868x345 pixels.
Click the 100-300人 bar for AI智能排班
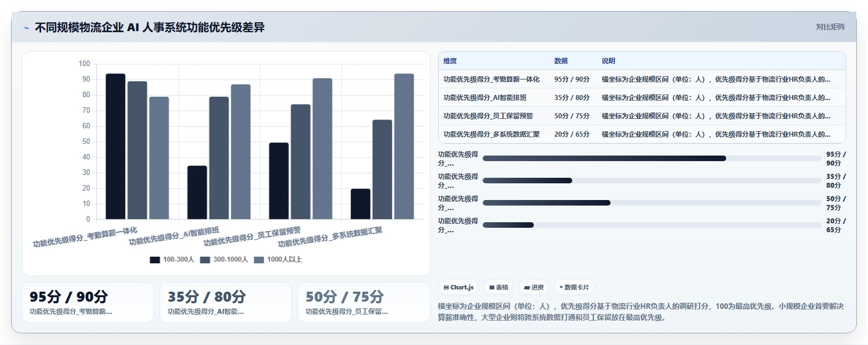(x=197, y=193)
